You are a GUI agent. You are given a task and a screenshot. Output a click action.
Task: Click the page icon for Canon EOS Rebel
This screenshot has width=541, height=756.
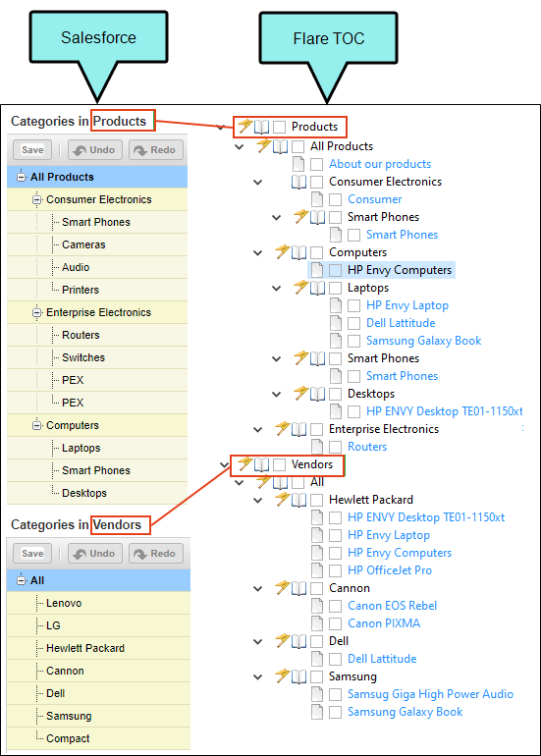click(317, 606)
